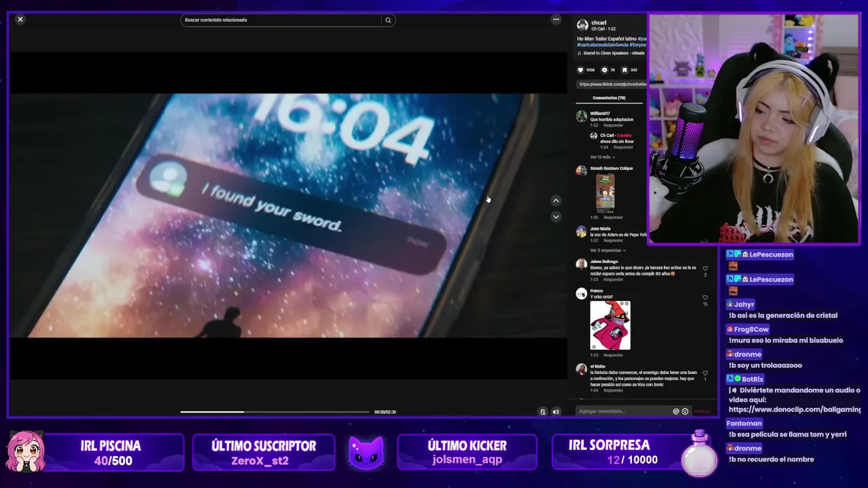Open the donoclip.com link in BotRix's message
Viewport: 868px width, 488px height.
click(x=795, y=409)
